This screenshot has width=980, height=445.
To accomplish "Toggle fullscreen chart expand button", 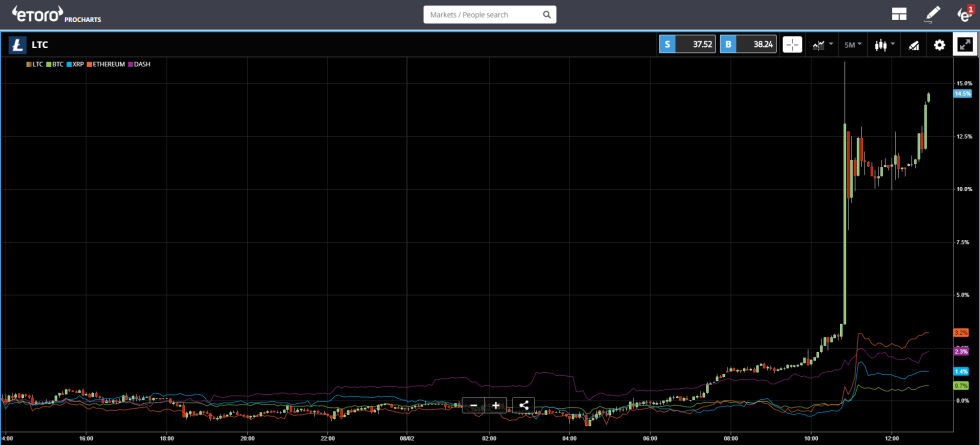I will click(965, 44).
